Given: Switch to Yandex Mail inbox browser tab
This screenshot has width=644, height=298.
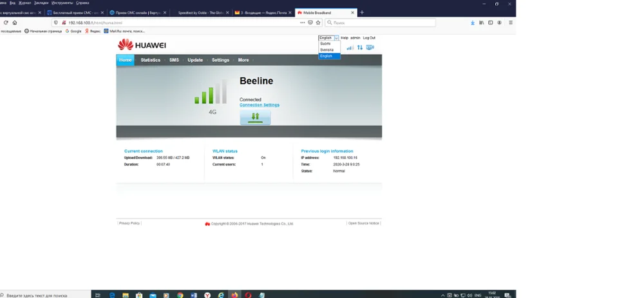Looking at the screenshot, I should click(x=263, y=13).
